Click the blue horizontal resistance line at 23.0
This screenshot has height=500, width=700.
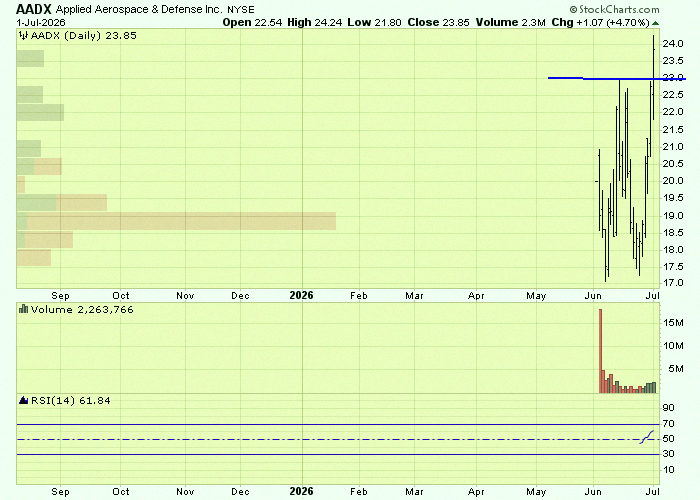pos(616,79)
